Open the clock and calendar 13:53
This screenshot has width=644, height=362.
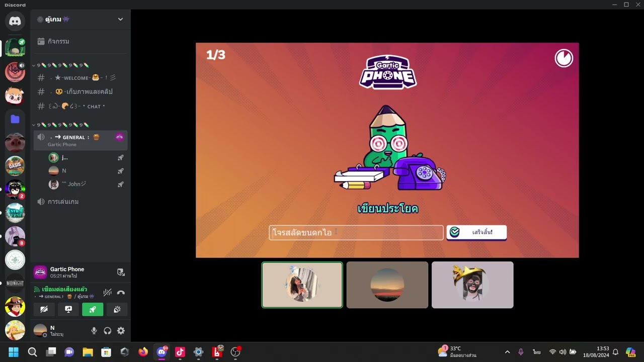[x=596, y=351]
